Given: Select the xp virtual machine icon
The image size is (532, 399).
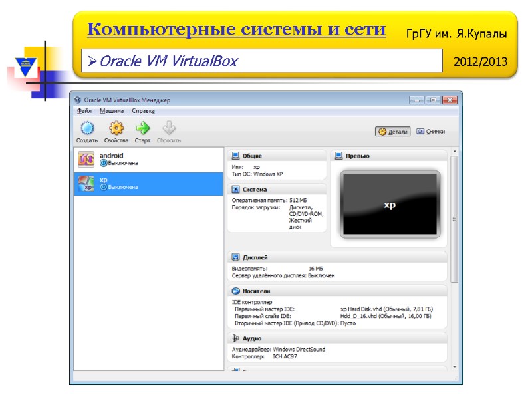Looking at the screenshot, I should click(86, 184).
